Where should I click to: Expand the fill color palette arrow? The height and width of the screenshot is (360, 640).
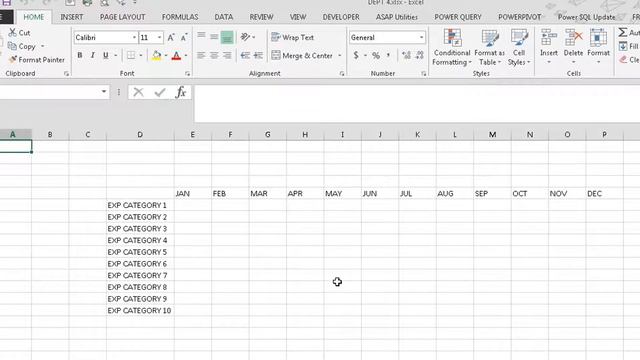(x=166, y=55)
